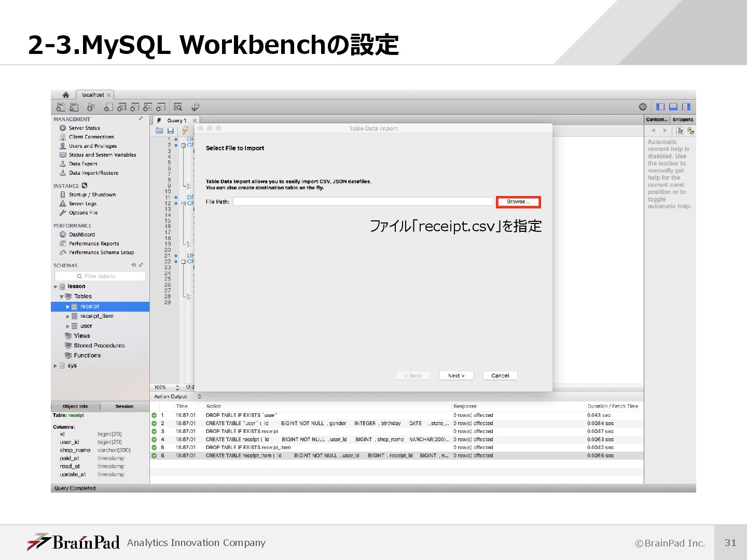Viewport: 747px width, 560px height.
Task: Expand the user table node
Action: point(67,326)
